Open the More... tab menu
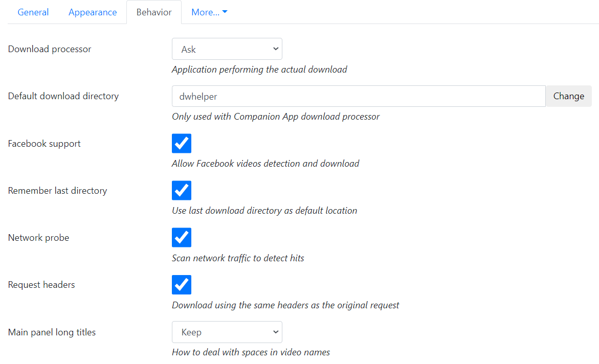This screenshot has width=599, height=364. tap(209, 12)
